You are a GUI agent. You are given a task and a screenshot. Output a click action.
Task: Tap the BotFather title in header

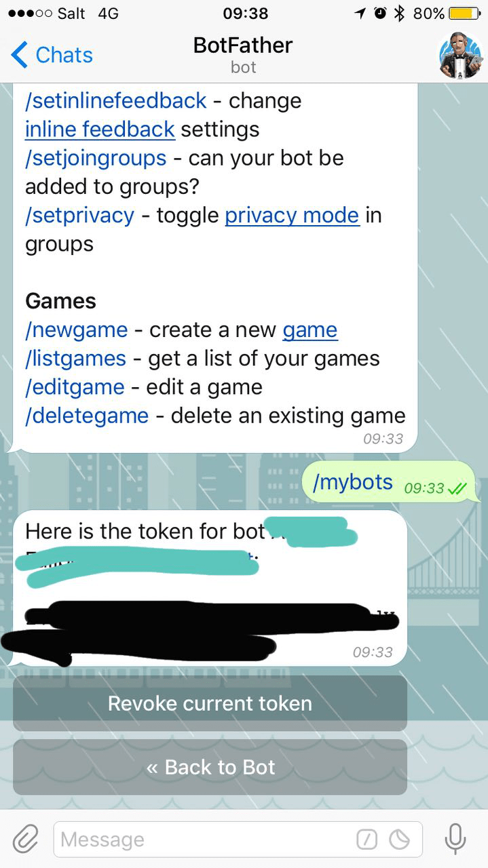[x=243, y=45]
